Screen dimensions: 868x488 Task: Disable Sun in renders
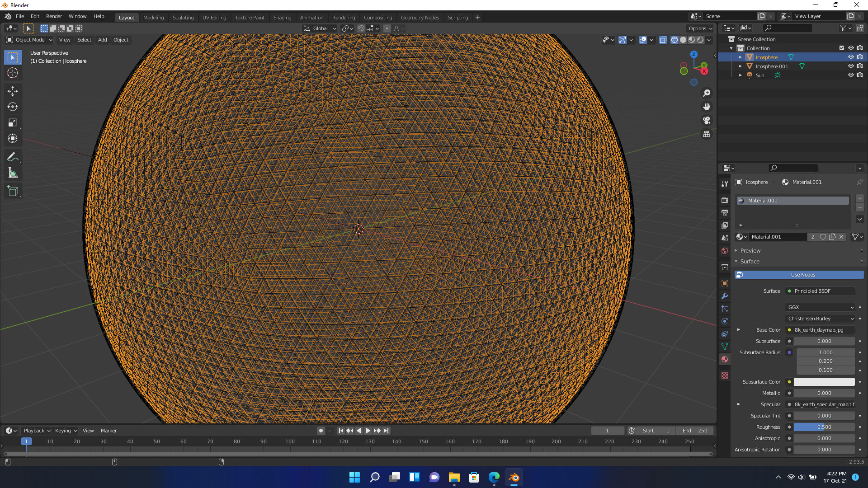click(860, 75)
